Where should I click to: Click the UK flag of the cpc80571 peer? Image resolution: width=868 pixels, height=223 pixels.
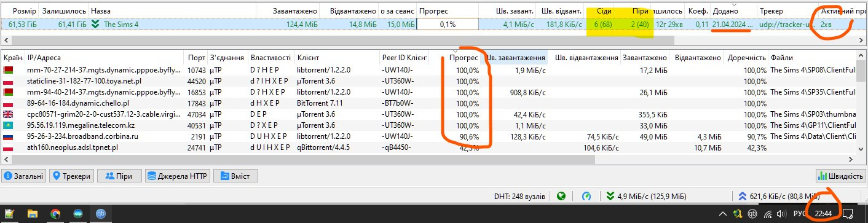pos(9,114)
